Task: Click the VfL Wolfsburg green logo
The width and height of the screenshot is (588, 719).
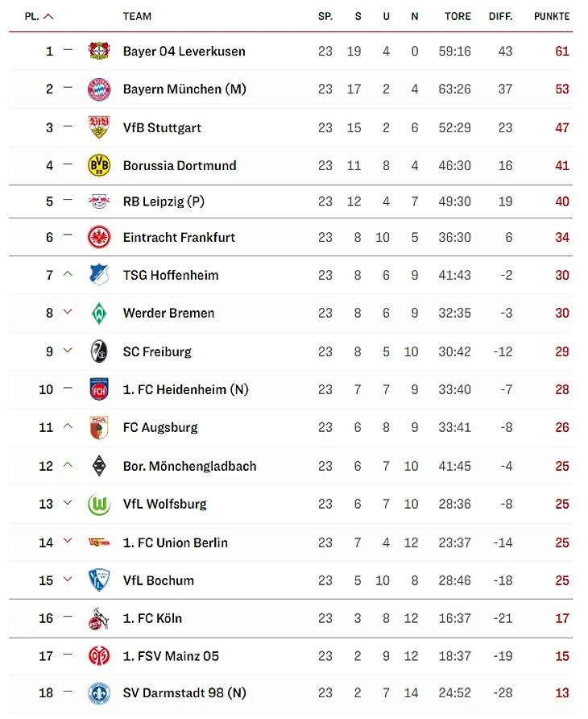Action: click(x=99, y=504)
